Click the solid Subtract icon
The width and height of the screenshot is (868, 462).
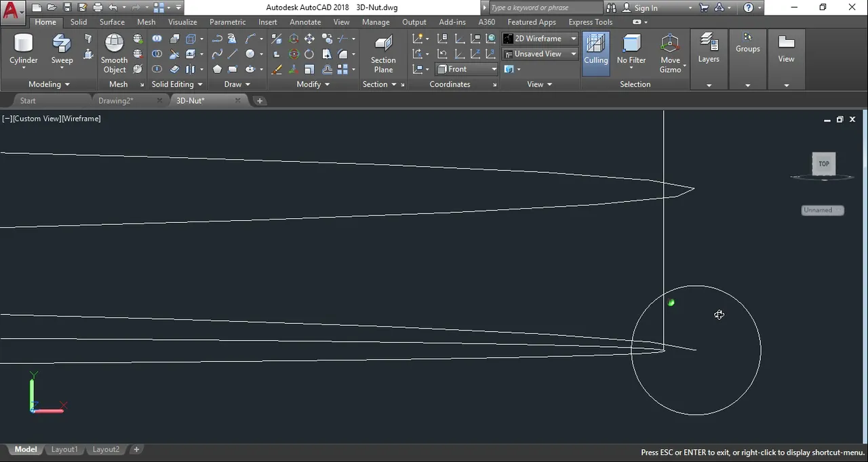pyautogui.click(x=157, y=54)
